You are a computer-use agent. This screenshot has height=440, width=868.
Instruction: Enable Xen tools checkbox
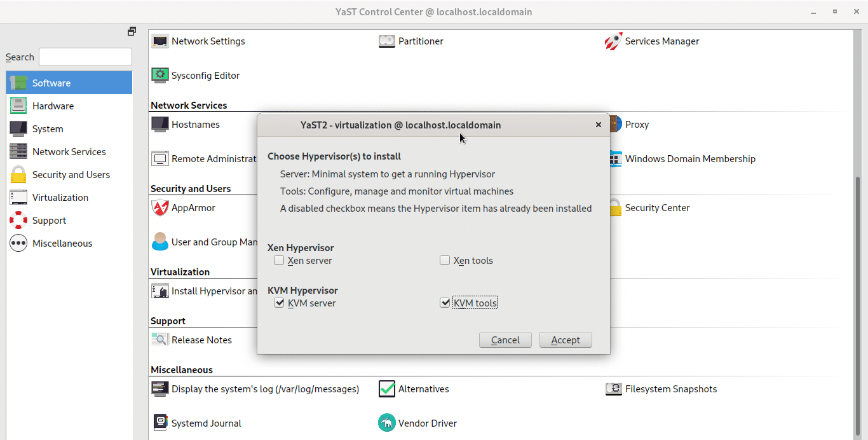[x=445, y=260]
